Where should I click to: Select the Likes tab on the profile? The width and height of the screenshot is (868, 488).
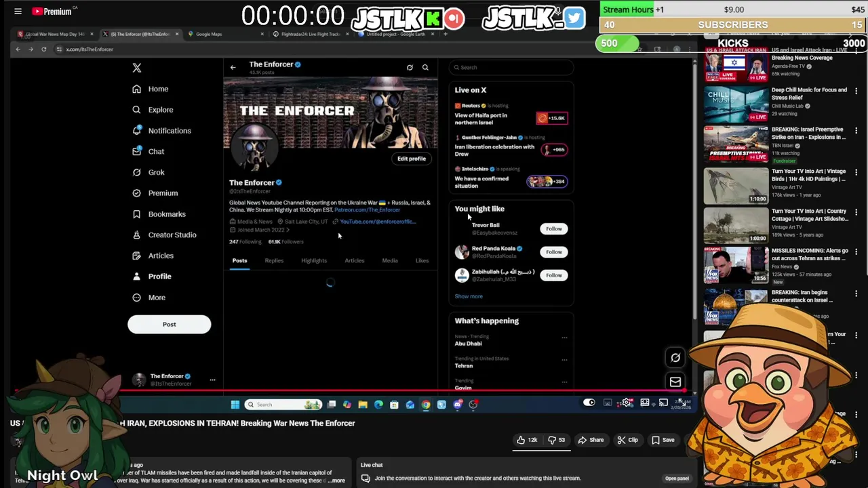pyautogui.click(x=422, y=261)
